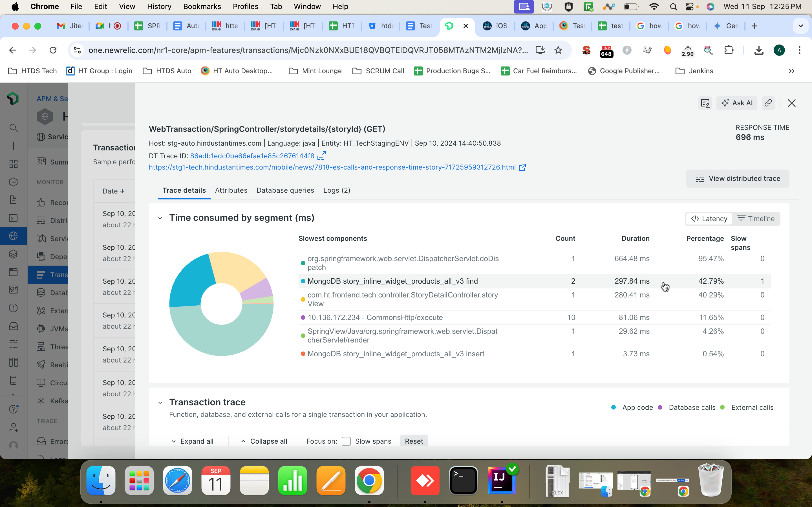Image resolution: width=812 pixels, height=507 pixels.
Task: Select the Latency view toggle
Action: coord(709,219)
